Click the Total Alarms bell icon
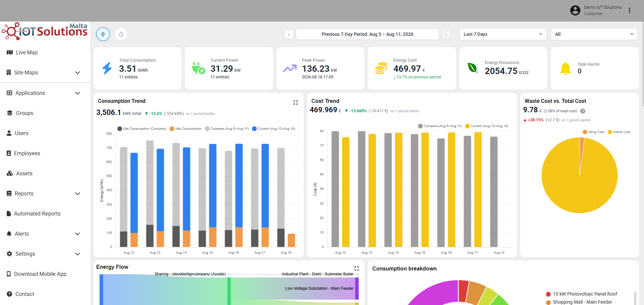The width and height of the screenshot is (644, 305). coord(565,68)
